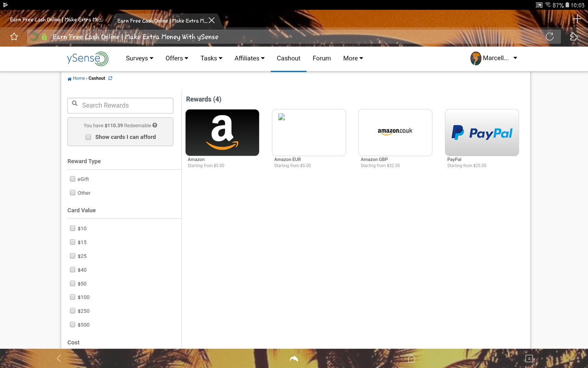Check the $250 card value
The height and width of the screenshot is (368, 588).
click(73, 310)
